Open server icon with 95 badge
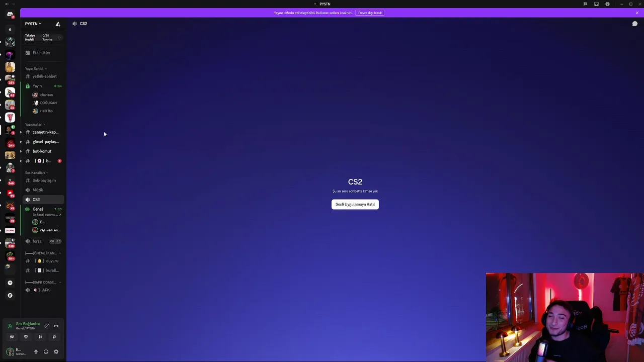 point(10,194)
